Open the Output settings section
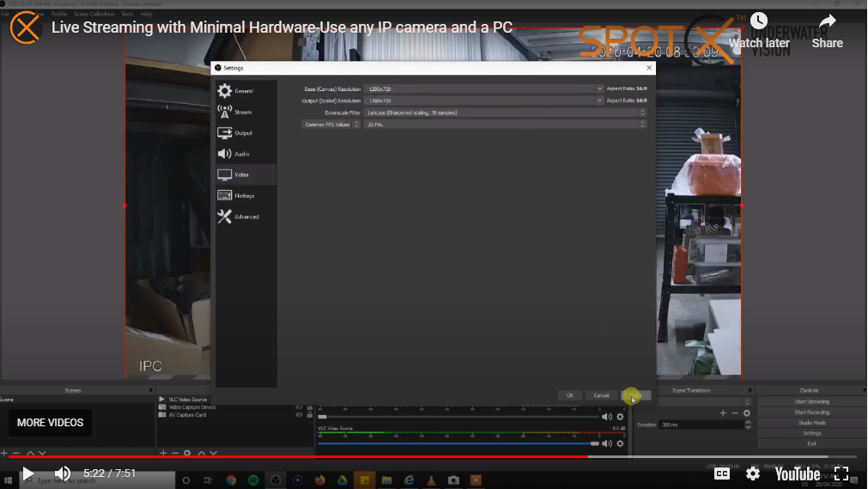The width and height of the screenshot is (868, 489). (x=246, y=133)
